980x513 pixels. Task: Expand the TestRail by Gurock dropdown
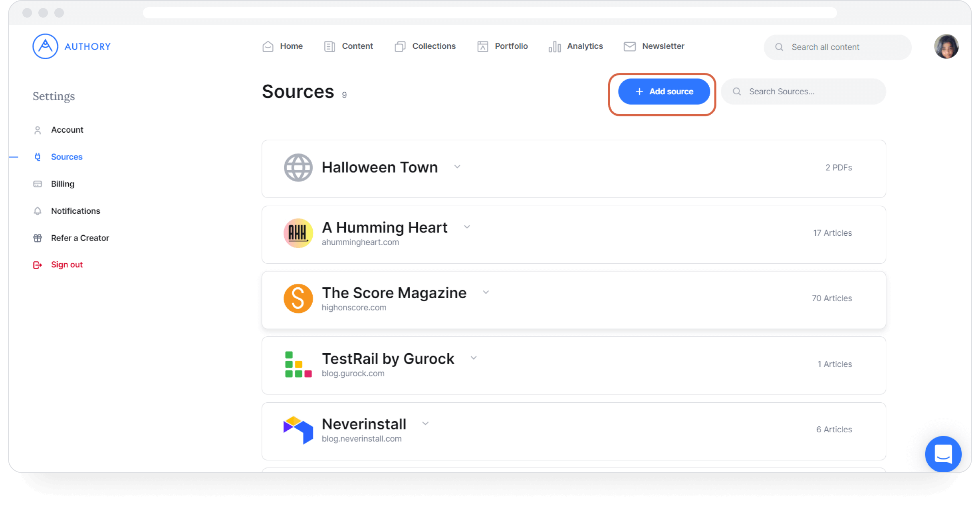[x=474, y=358]
